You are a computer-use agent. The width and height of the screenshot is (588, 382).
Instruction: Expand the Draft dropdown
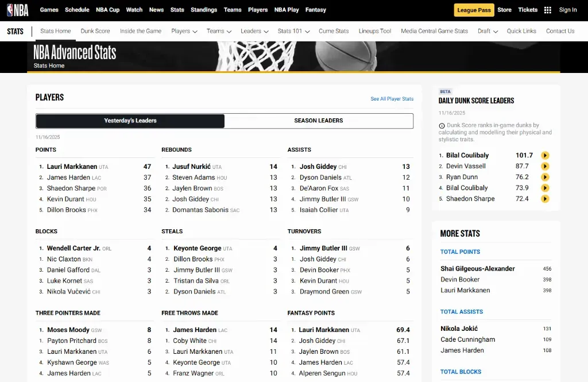pos(487,31)
